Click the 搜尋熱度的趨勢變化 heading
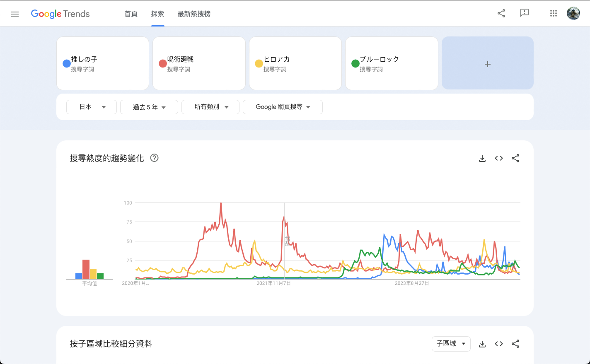 [x=107, y=158]
